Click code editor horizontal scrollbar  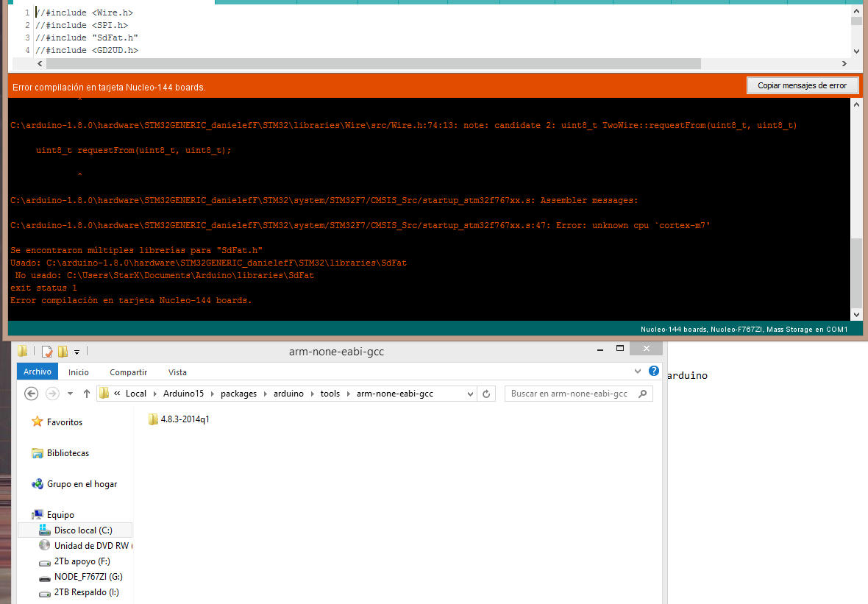(x=374, y=64)
